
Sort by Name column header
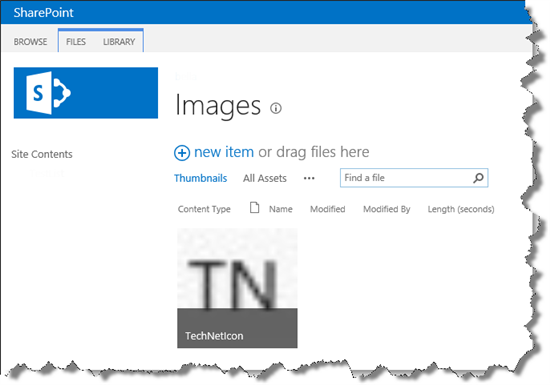(281, 209)
